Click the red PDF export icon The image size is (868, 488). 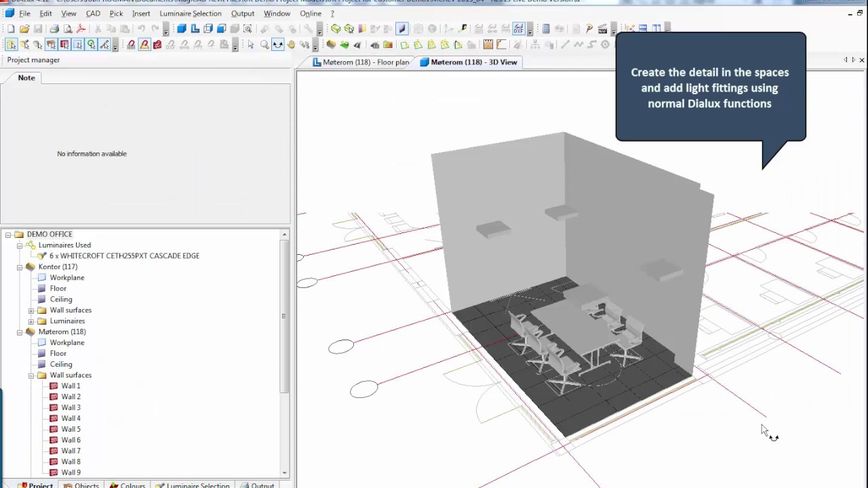point(81,28)
